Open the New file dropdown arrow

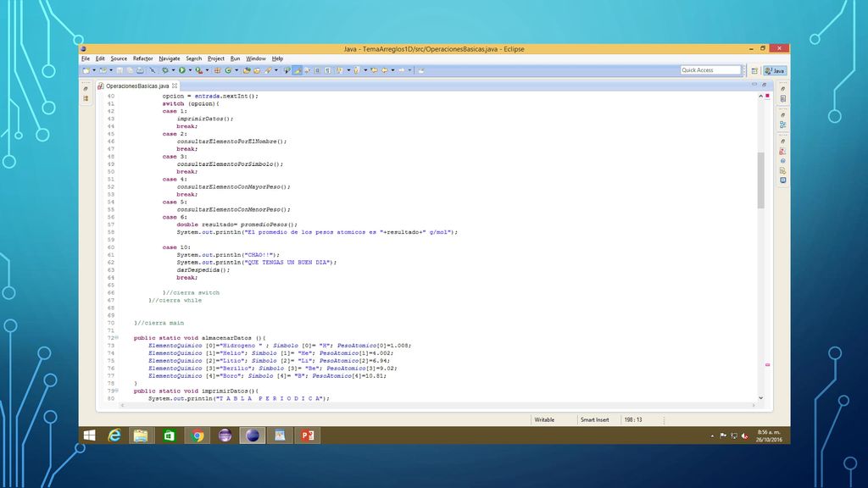coord(94,70)
